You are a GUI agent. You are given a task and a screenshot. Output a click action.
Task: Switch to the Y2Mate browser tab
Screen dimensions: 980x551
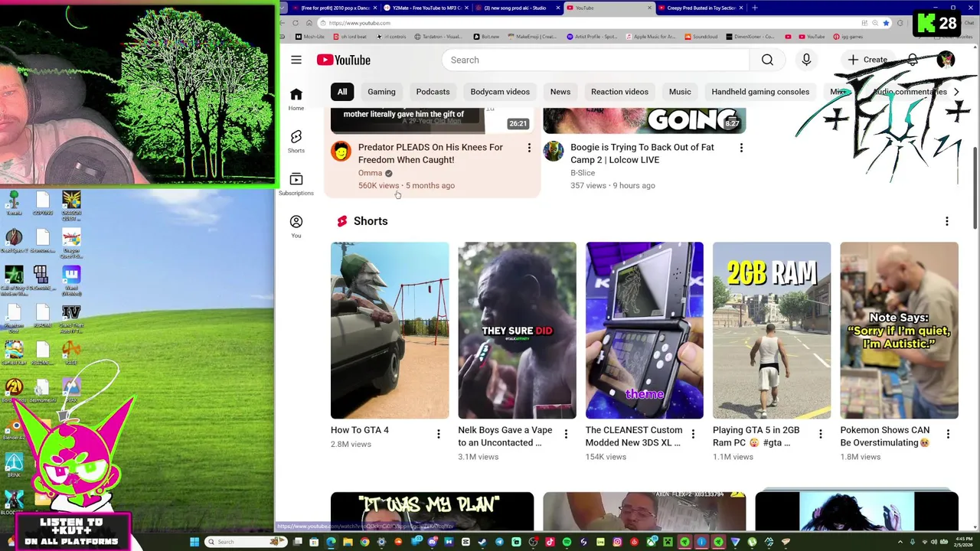(426, 8)
